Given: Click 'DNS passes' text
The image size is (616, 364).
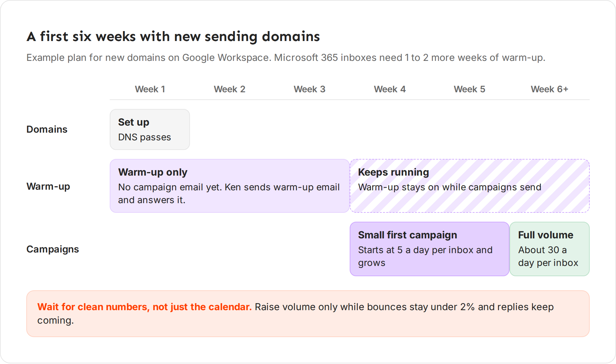Looking at the screenshot, I should click(x=144, y=137).
